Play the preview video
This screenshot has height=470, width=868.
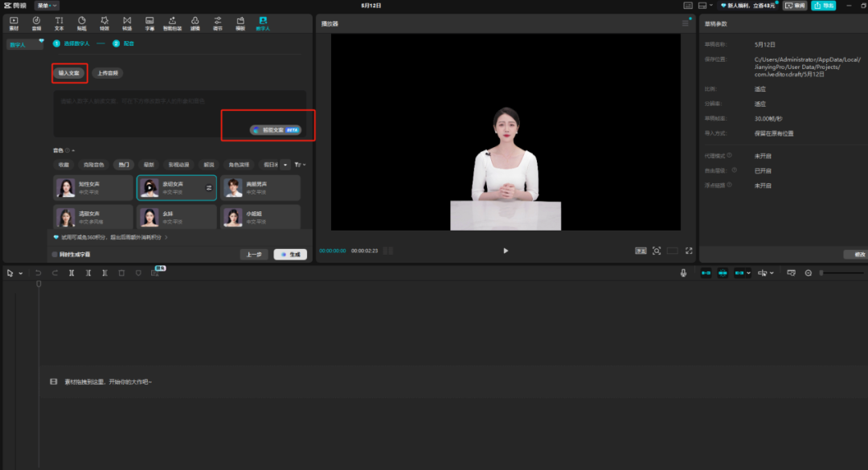[506, 251]
